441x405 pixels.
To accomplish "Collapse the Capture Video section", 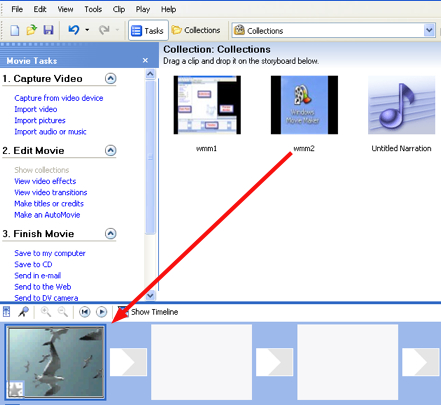I will point(111,79).
